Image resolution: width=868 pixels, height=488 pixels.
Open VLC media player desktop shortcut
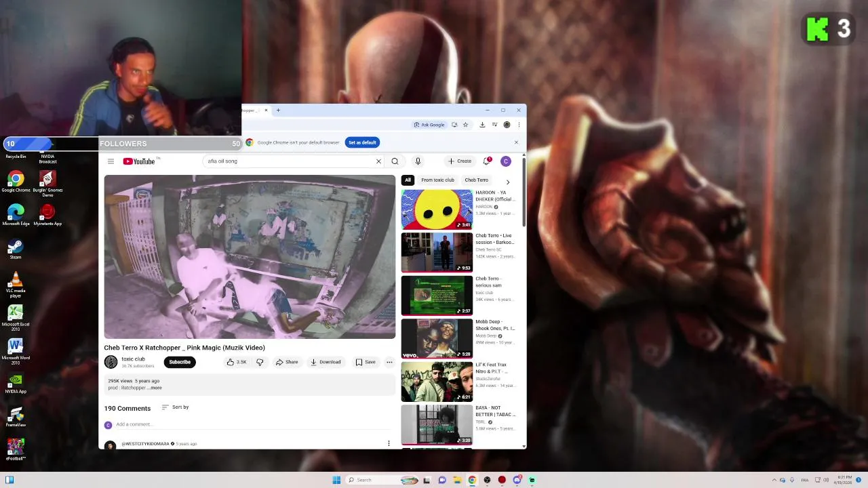(x=16, y=283)
